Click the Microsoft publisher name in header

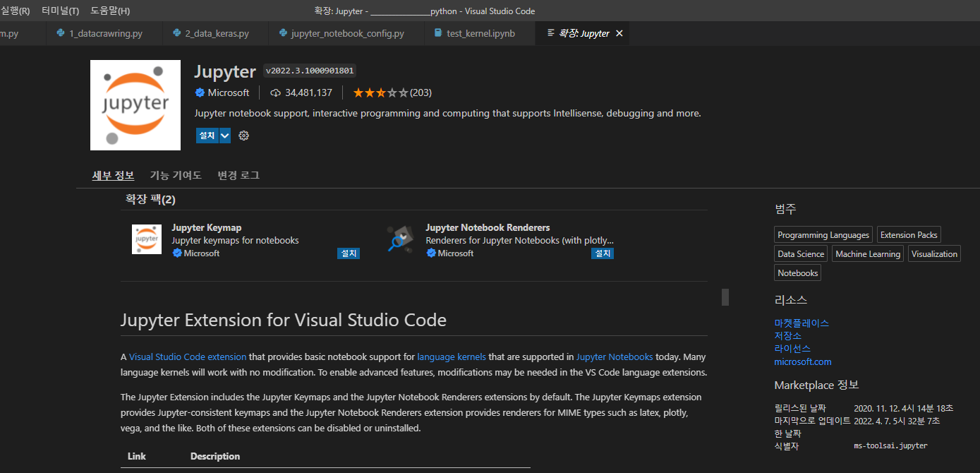point(229,92)
